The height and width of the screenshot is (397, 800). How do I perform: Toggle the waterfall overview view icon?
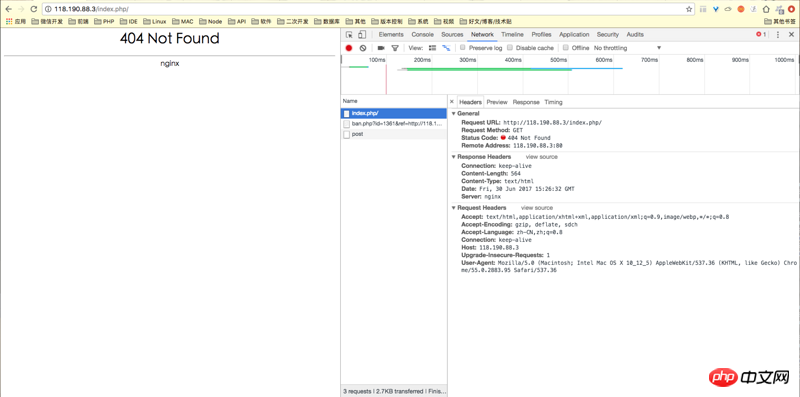coord(446,48)
